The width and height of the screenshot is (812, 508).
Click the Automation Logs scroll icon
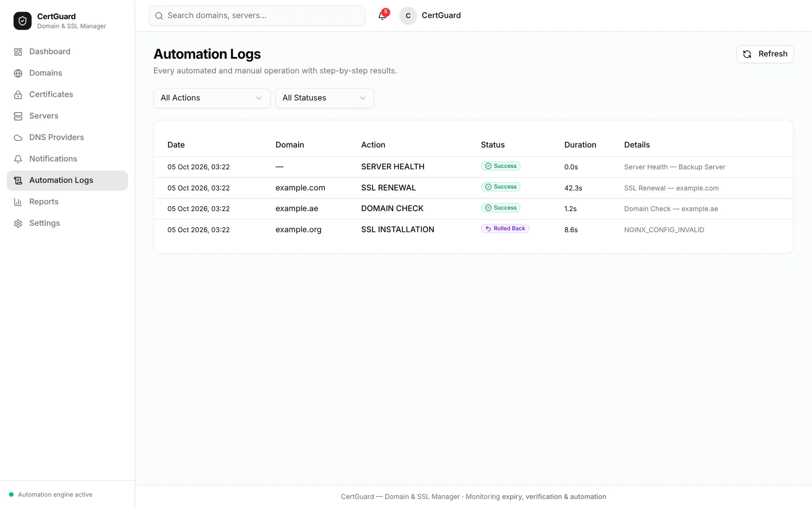pyautogui.click(x=18, y=180)
